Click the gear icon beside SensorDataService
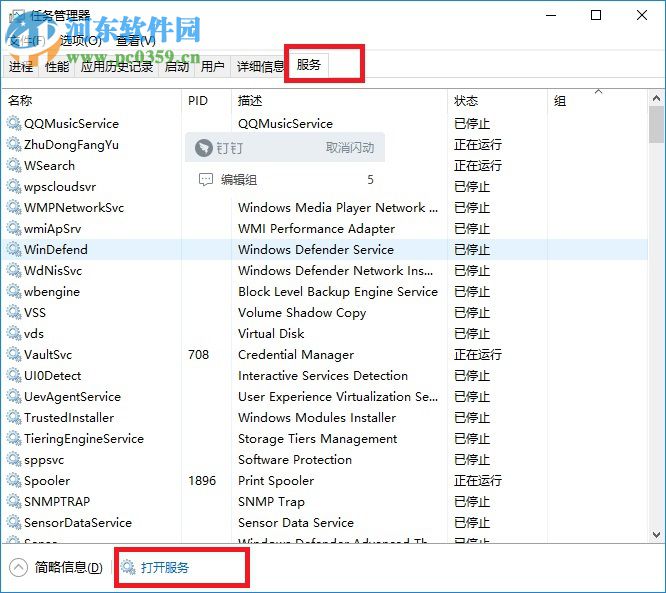The width and height of the screenshot is (666, 593). [x=14, y=523]
